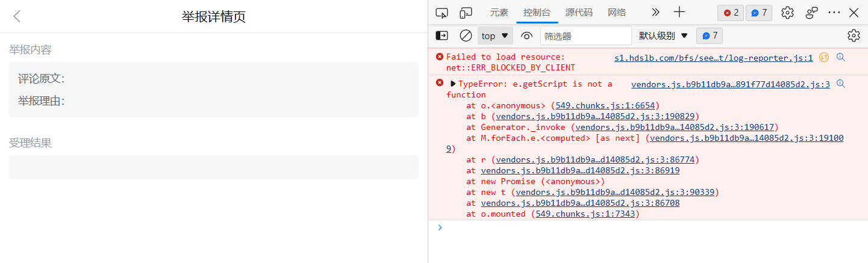Click the 举报详情页 page title
868x263 pixels.
[214, 16]
